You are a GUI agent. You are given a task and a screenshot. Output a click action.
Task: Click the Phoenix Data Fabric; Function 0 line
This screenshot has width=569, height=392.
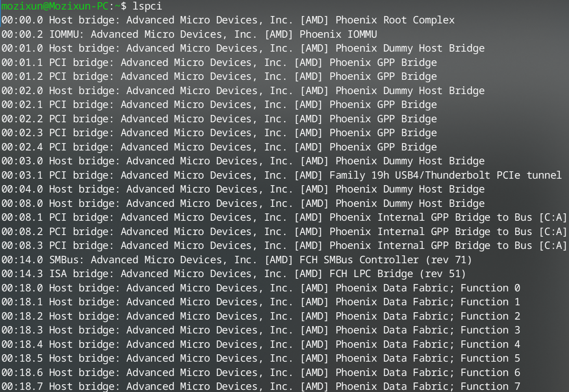(x=260, y=288)
